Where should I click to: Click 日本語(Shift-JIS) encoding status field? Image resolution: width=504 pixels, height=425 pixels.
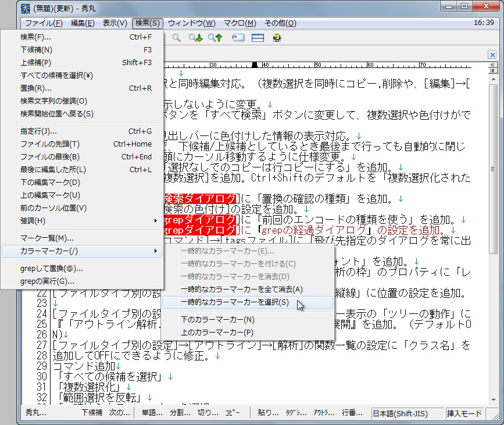408,413
